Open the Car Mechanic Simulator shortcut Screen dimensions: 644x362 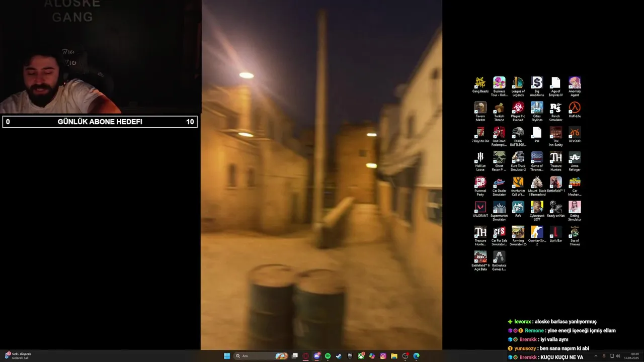[x=575, y=186]
